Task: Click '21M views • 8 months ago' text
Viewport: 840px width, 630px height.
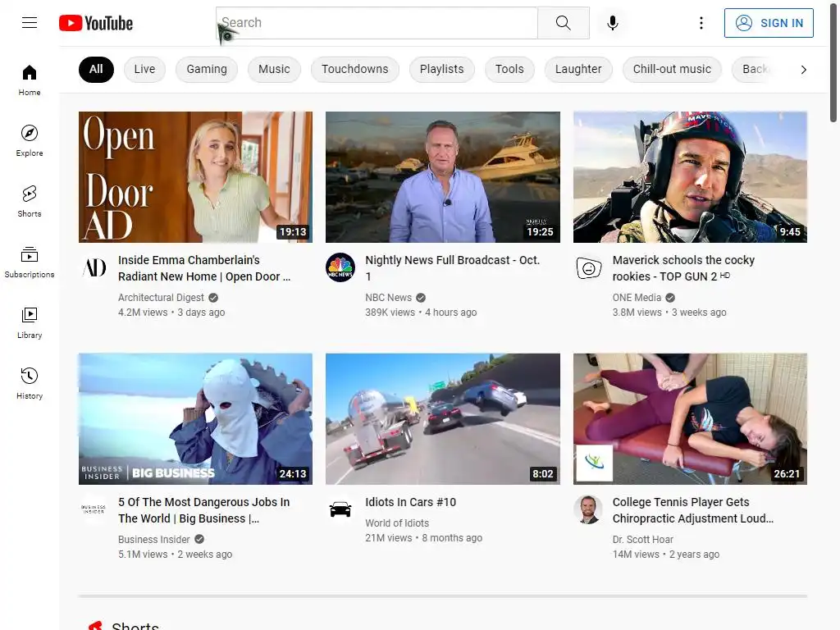Action: 423,538
